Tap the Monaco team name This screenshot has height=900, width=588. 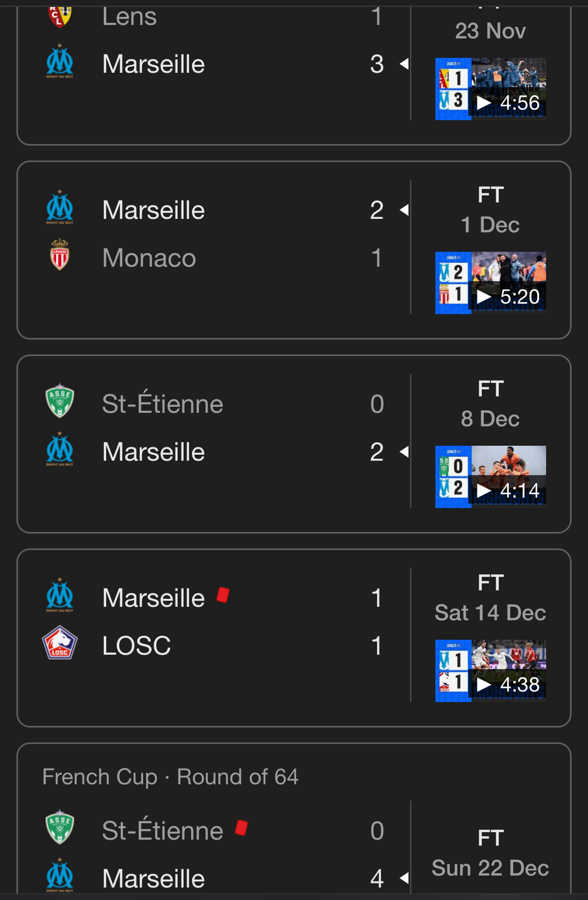pos(149,258)
